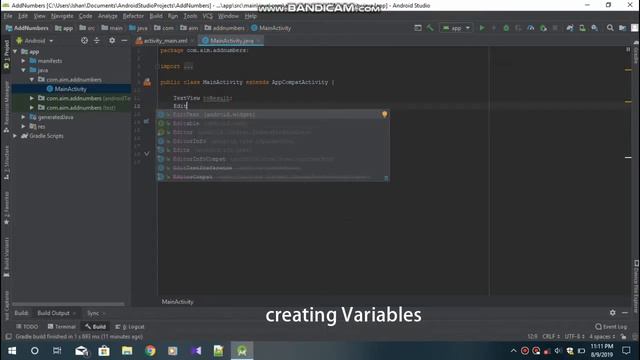Hide the Project panel with minus icon

(x=124, y=41)
